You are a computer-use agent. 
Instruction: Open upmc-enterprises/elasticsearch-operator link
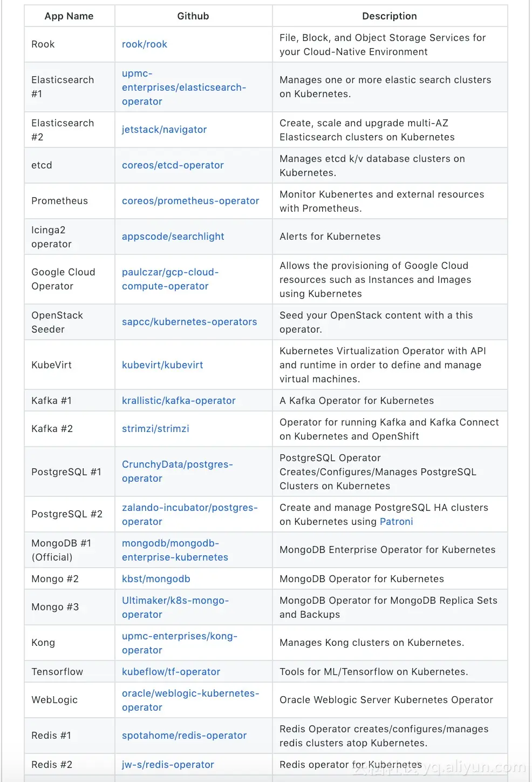pyautogui.click(x=184, y=87)
